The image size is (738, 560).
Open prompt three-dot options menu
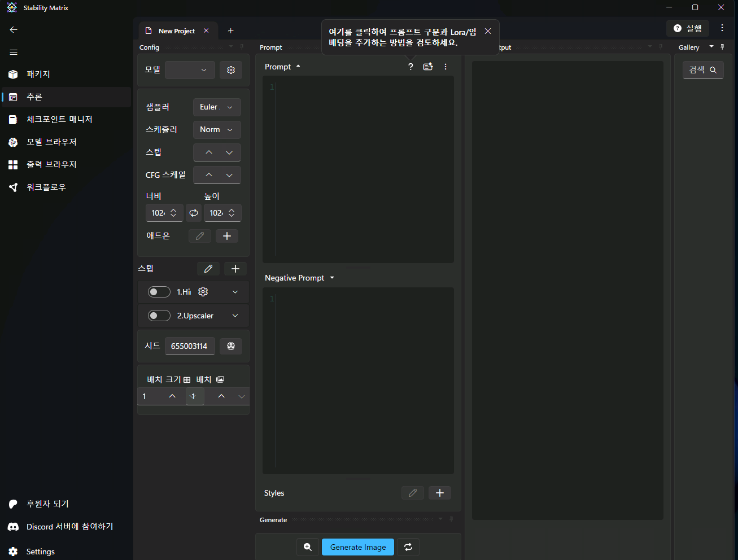(x=446, y=67)
